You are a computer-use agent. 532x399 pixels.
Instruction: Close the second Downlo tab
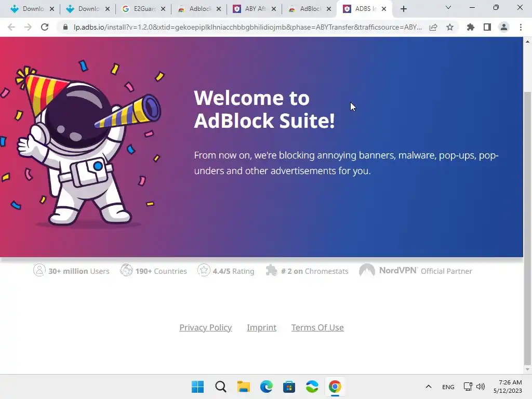pyautogui.click(x=108, y=9)
